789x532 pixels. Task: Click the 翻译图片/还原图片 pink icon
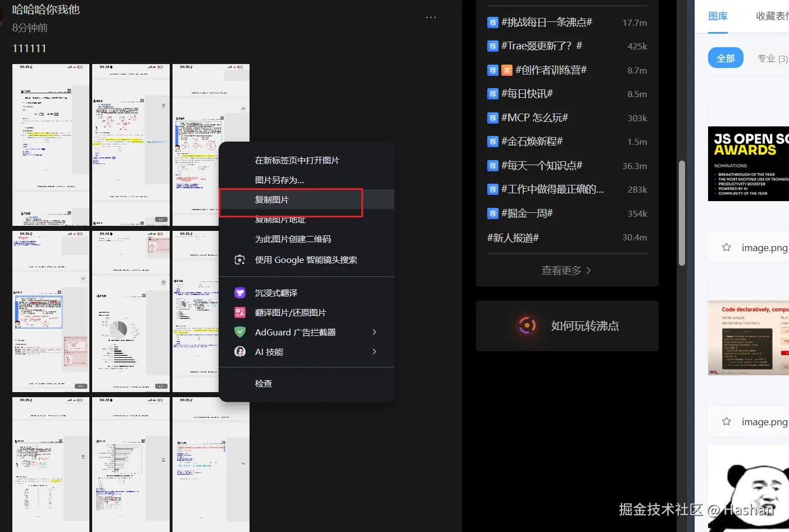click(239, 312)
